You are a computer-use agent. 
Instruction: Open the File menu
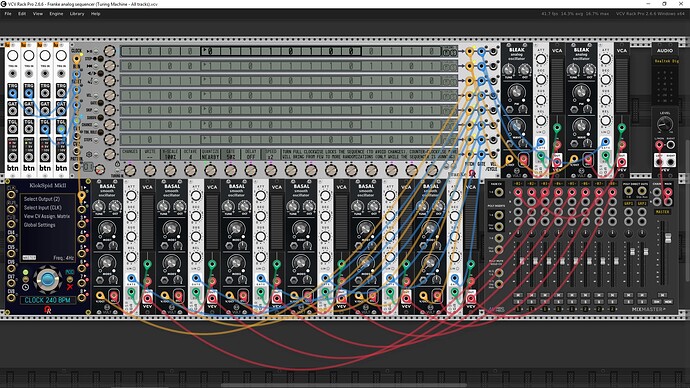(x=8, y=14)
